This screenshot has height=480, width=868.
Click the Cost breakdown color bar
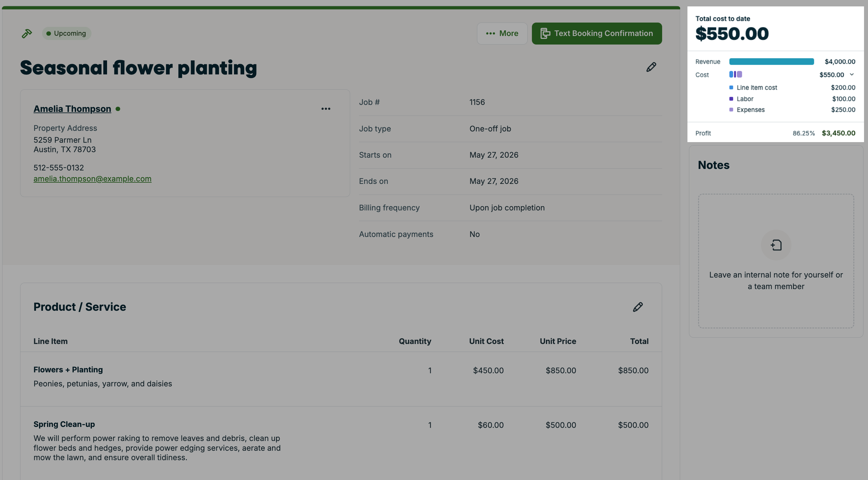735,74
